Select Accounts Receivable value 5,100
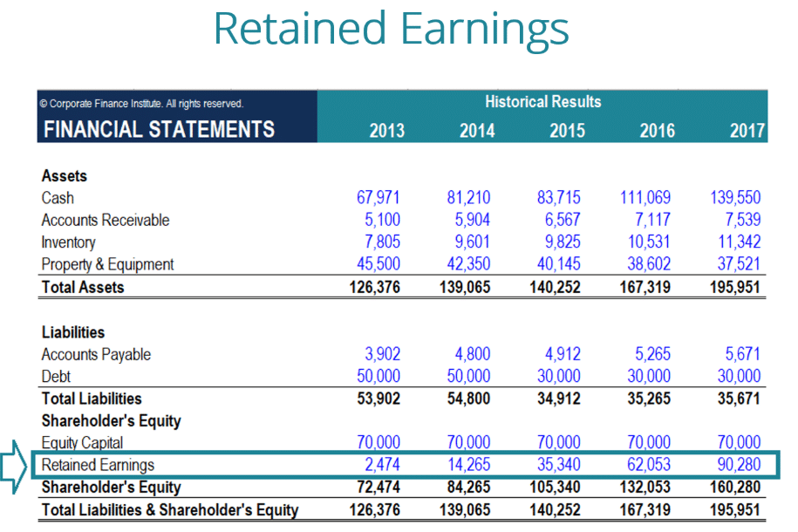Screen dimensions: 798x532 [x=382, y=220]
